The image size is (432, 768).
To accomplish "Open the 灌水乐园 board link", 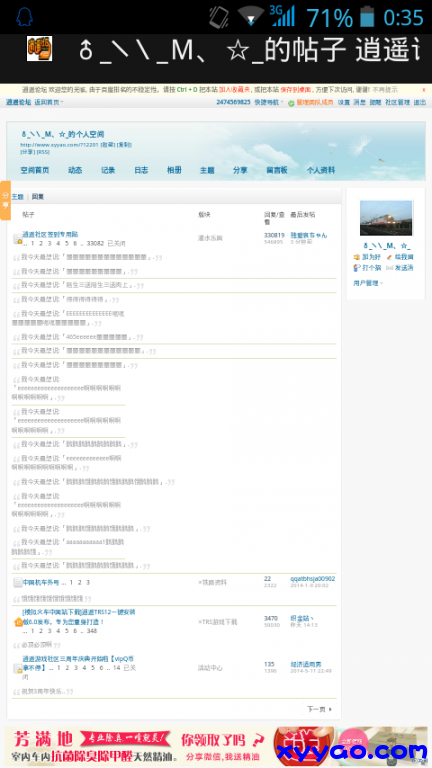I will 210,238.
